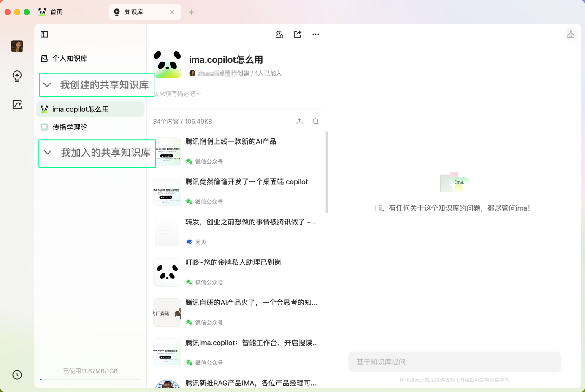Open the history clock icon

pos(17,375)
